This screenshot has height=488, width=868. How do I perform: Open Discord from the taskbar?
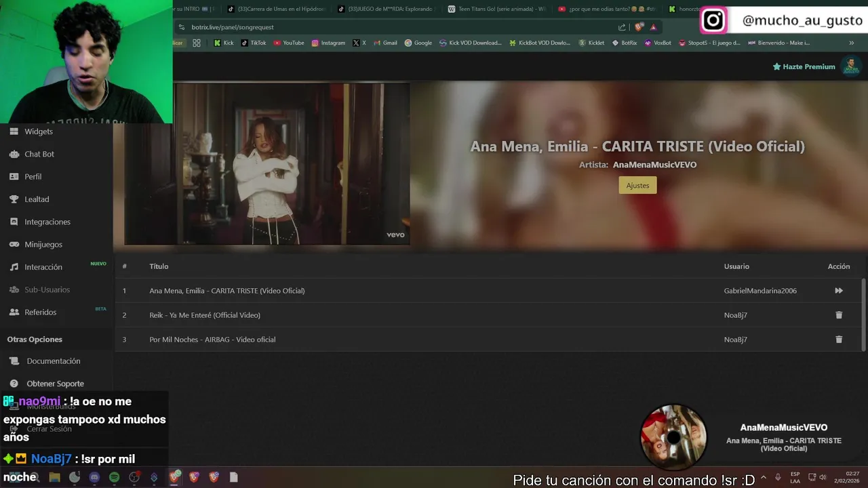click(x=94, y=477)
